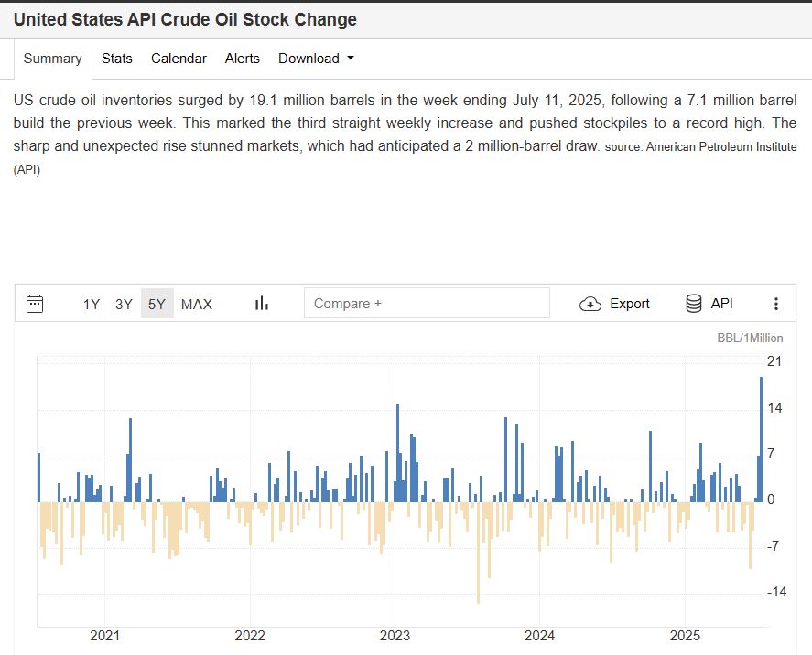Screen dimensions: 812x655
Task: Click the API database icon
Action: point(693,304)
